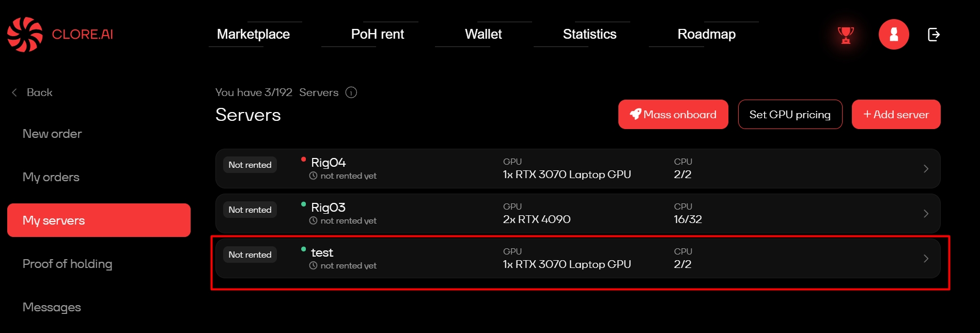Click Rig03 green status dot
This screenshot has width=980, height=333.
304,204
